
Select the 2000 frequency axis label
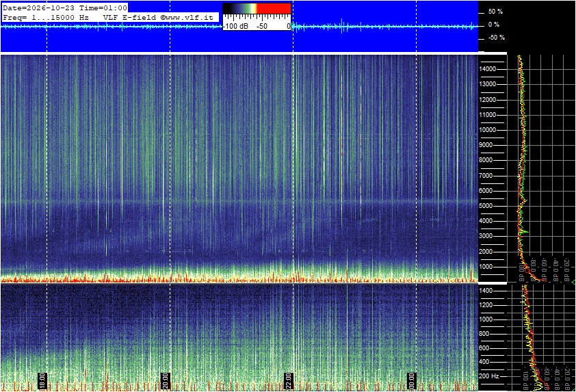coord(486,252)
